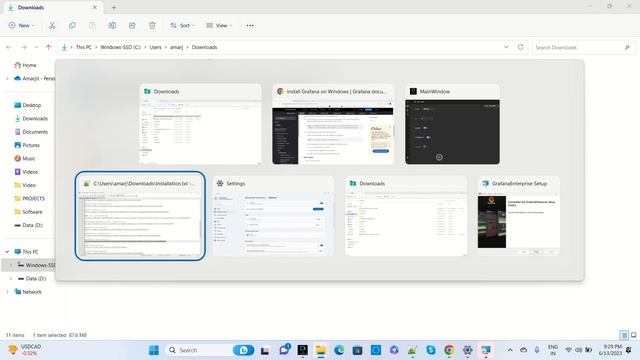Open the notification bell in the tray
Screen dimensions: 640x360
[x=629, y=350]
